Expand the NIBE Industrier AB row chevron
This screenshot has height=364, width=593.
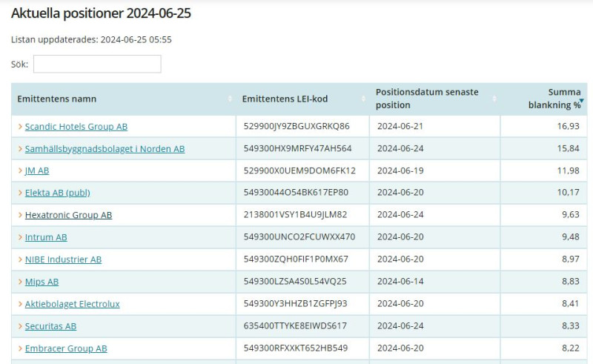(x=21, y=259)
